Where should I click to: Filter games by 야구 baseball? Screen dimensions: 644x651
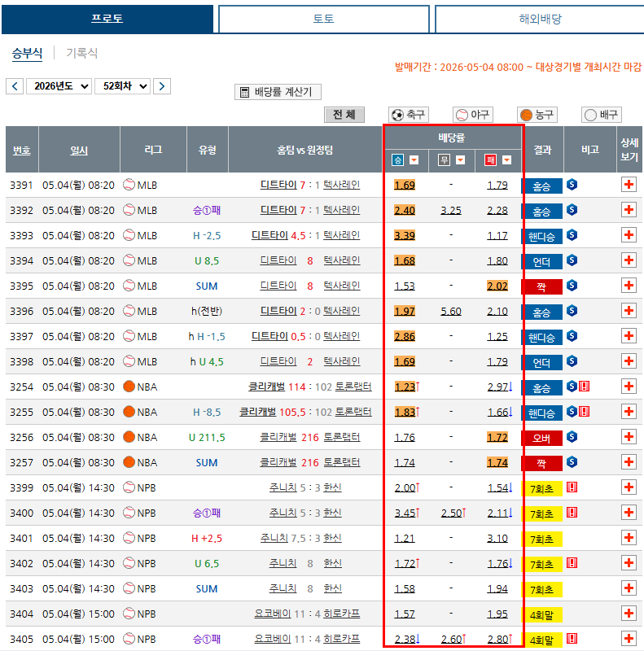pyautogui.click(x=473, y=115)
